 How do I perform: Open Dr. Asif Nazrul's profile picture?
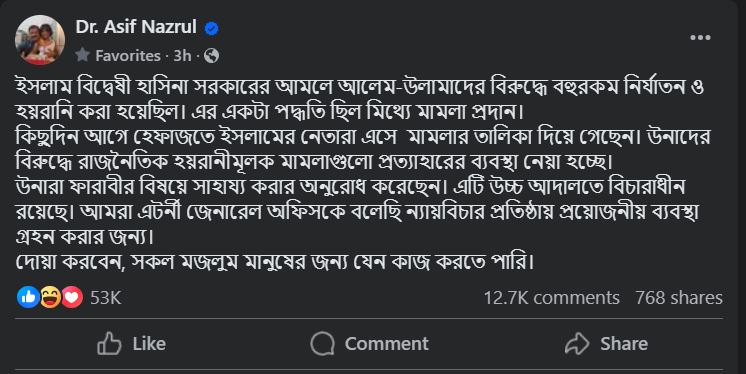coord(40,40)
